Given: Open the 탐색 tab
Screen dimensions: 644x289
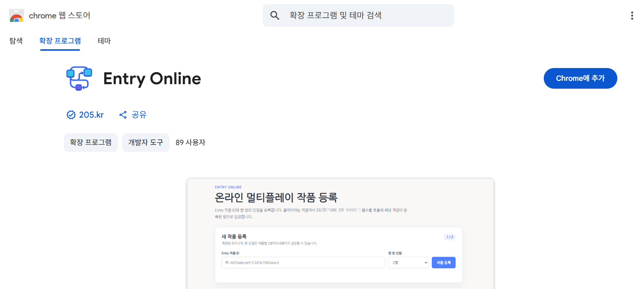Looking at the screenshot, I should coord(16,41).
